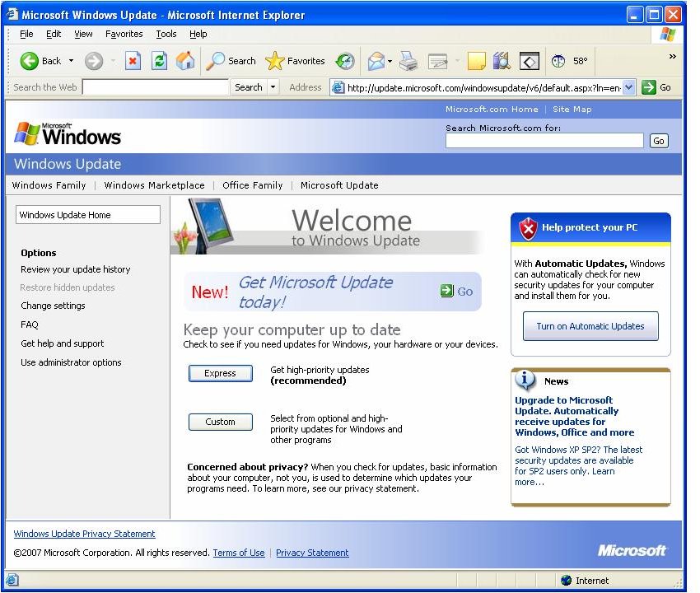Click the Custom update button

coord(220,422)
